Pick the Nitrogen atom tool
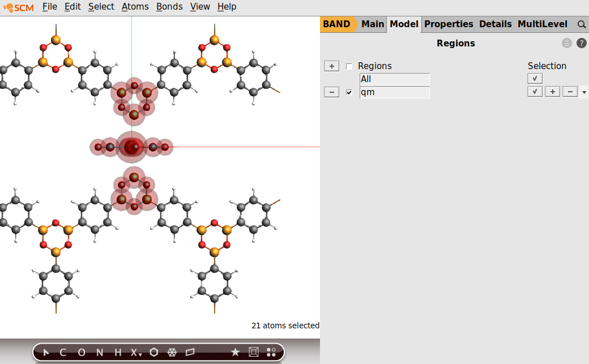This screenshot has height=364, width=589. click(99, 352)
